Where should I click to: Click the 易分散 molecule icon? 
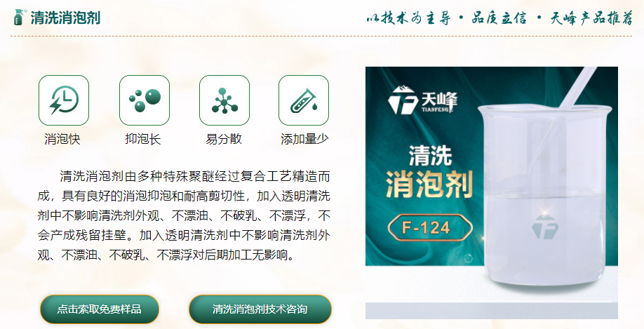click(x=224, y=100)
